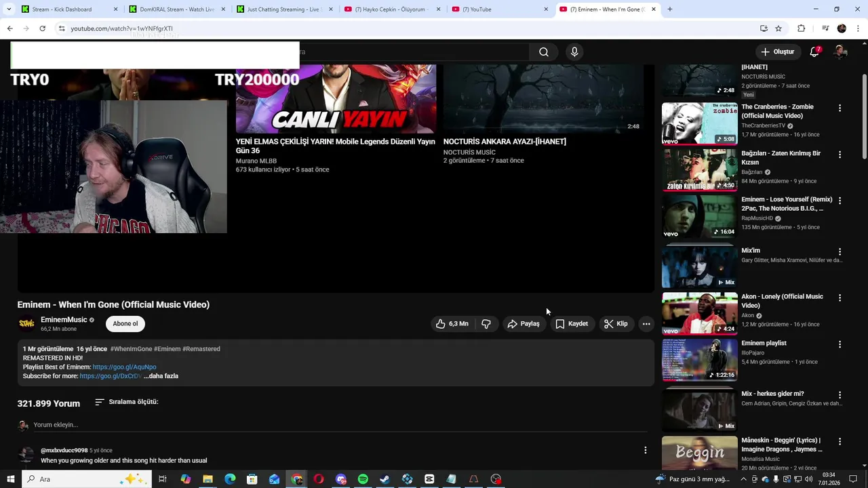The width and height of the screenshot is (868, 488).
Task: Play Akon - Lonely thumbnail
Action: 699,313
